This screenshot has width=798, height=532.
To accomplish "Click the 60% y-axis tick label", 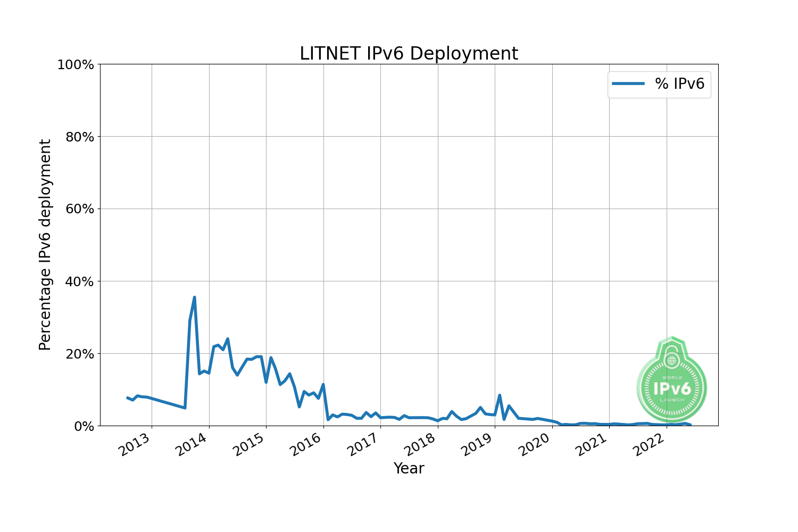I will pyautogui.click(x=79, y=209).
